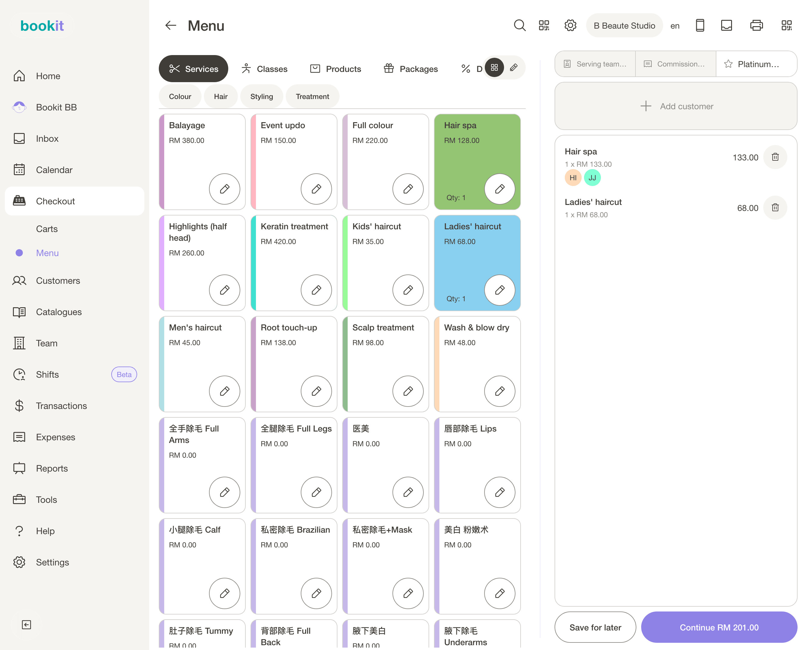Switch to the Packages tab
Screen dimensions: 812x650
(x=411, y=69)
